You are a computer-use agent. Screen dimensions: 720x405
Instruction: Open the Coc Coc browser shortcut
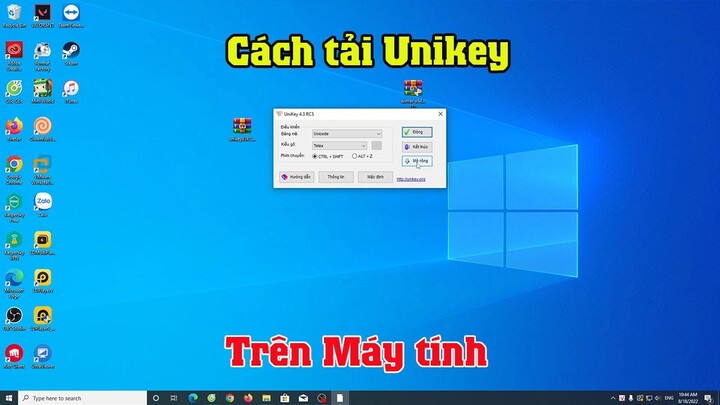[x=14, y=91]
